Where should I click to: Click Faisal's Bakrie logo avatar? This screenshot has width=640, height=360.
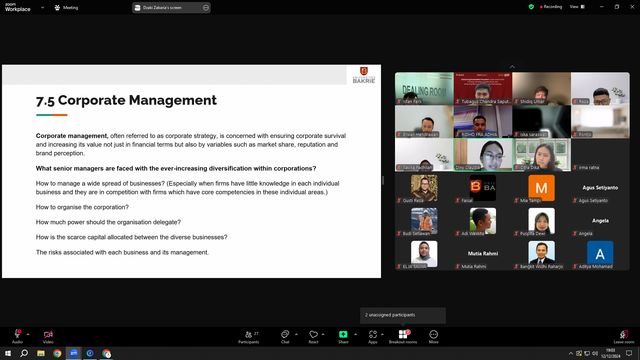point(483,188)
